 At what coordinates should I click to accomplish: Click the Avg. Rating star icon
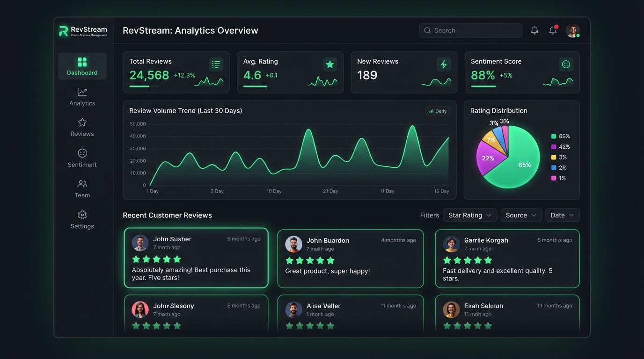[x=330, y=65]
